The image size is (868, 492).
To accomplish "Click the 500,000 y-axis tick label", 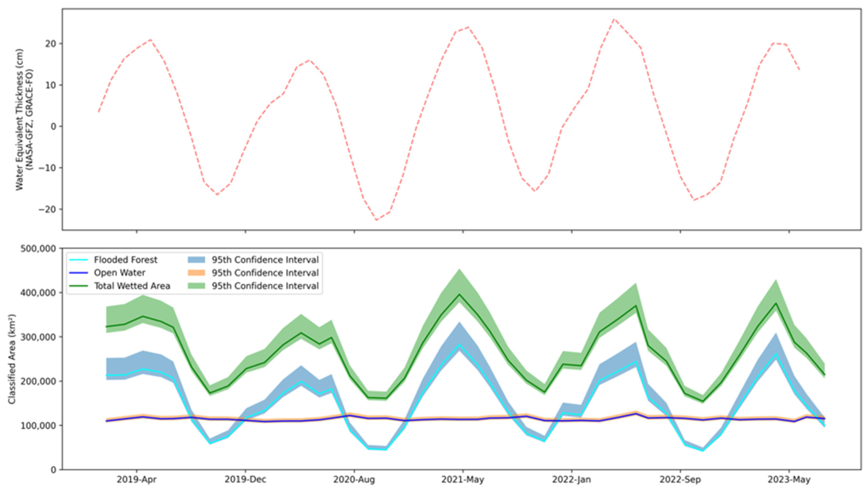I will tap(38, 249).
